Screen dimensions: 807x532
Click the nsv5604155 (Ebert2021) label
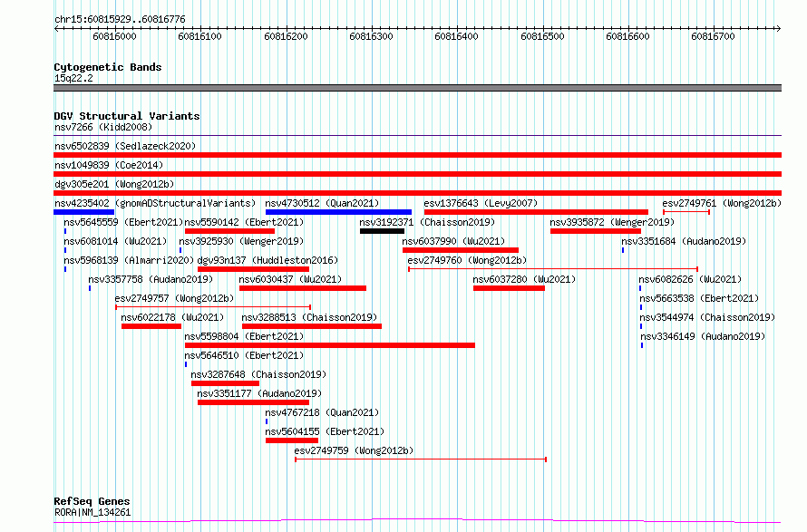tap(325, 431)
